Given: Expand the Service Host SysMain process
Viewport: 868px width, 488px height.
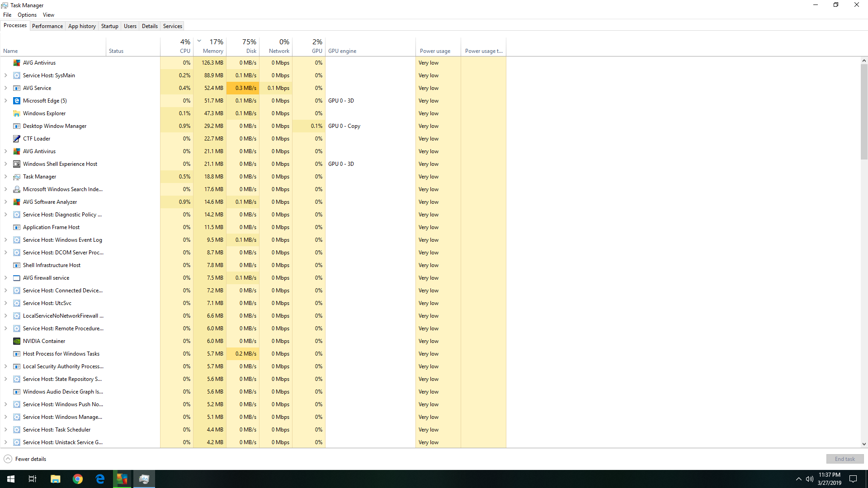Looking at the screenshot, I should [6, 75].
